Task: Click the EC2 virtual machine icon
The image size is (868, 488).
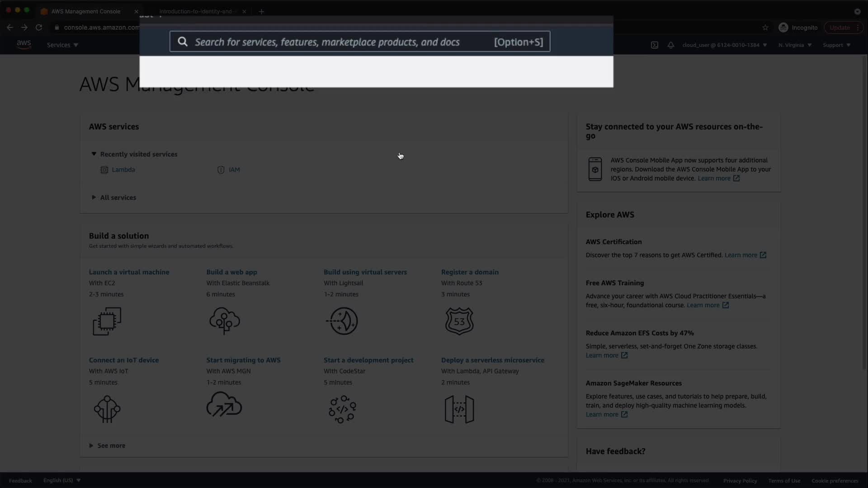Action: point(107,321)
